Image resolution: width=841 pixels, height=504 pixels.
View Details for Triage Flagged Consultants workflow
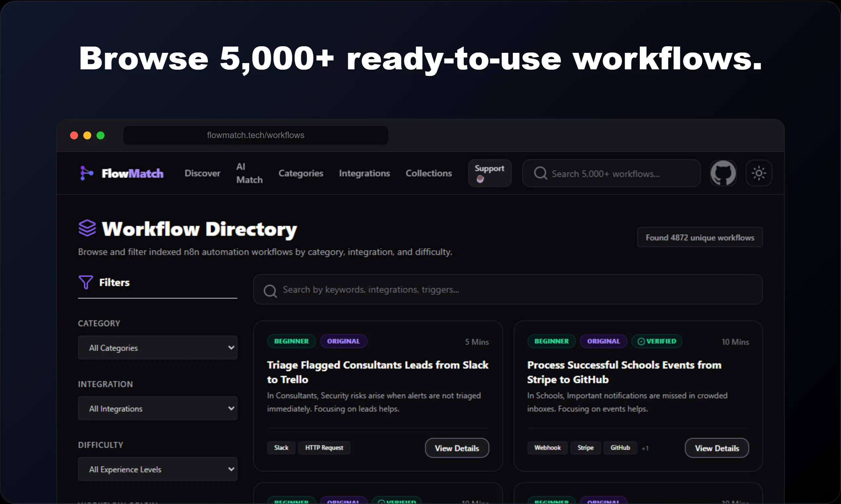tap(457, 448)
